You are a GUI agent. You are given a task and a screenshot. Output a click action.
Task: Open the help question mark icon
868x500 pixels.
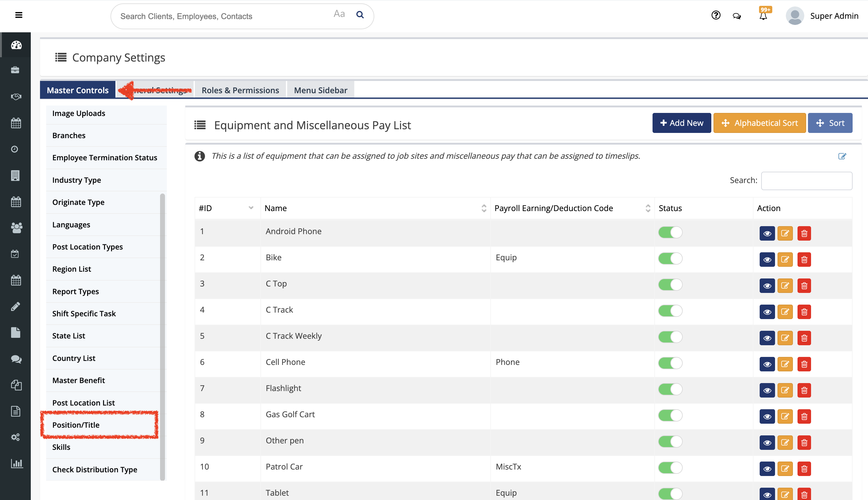click(x=716, y=15)
